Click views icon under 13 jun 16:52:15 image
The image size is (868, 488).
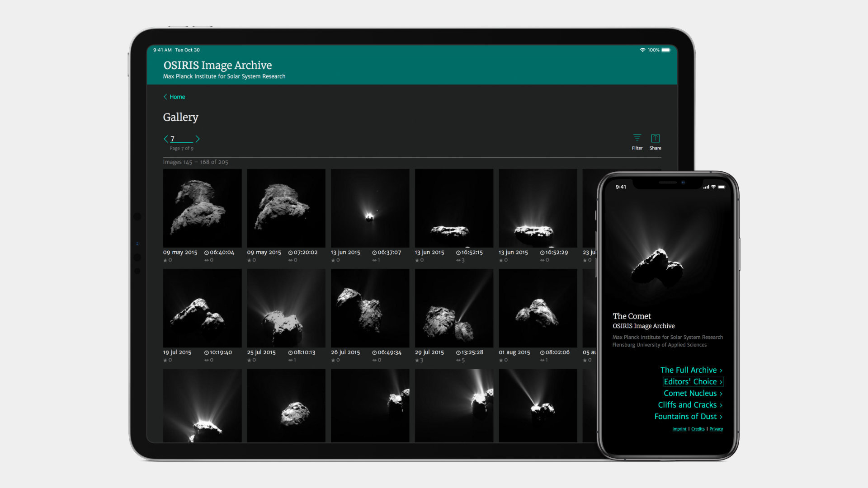point(458,260)
